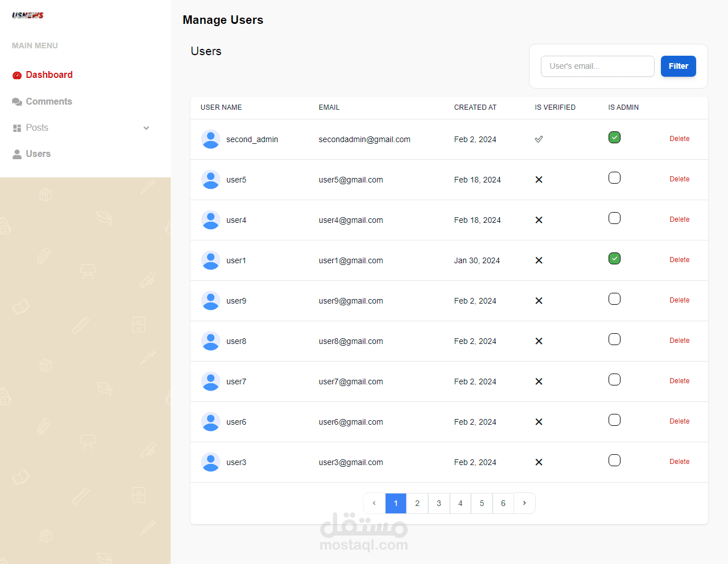Screen dimensions: 728x564
Task: Click the avatar icon for user5
Action: (x=211, y=180)
